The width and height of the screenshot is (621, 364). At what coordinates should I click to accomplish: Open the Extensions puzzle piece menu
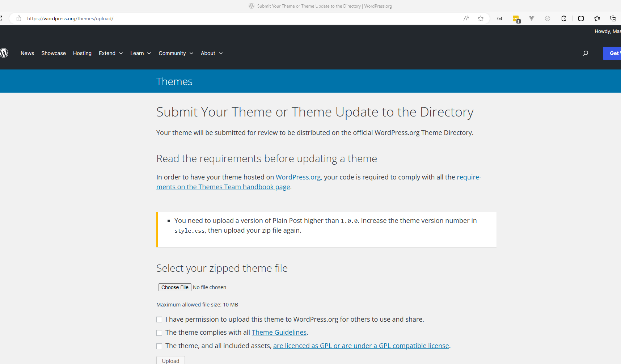(563, 18)
